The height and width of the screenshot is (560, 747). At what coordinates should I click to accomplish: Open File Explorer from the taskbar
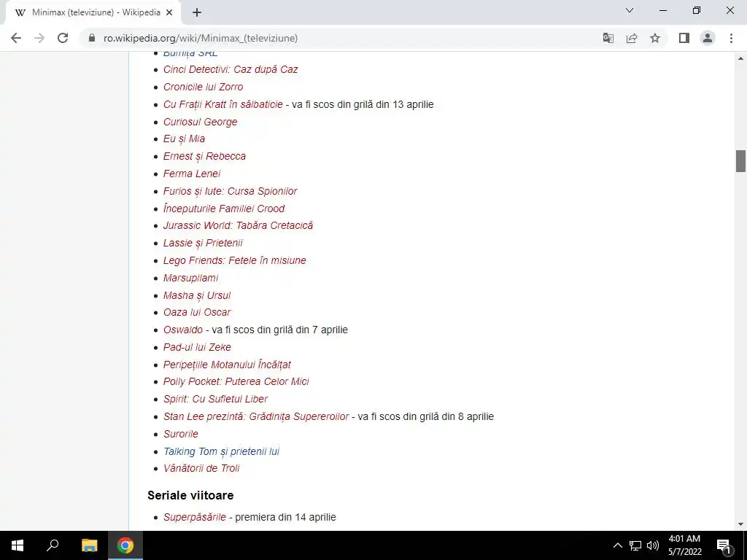pos(89,545)
